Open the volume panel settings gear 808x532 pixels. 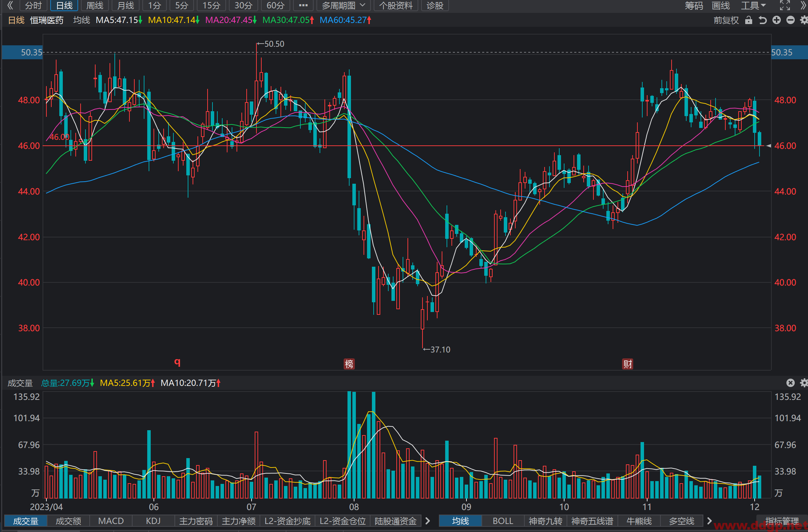coord(804,383)
